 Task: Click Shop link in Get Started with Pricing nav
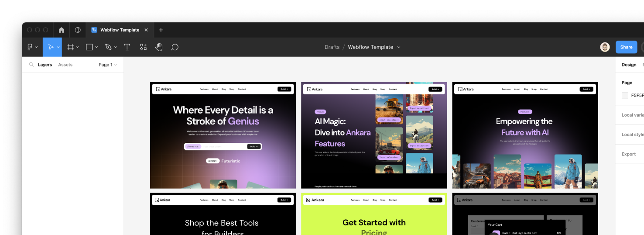(383, 200)
